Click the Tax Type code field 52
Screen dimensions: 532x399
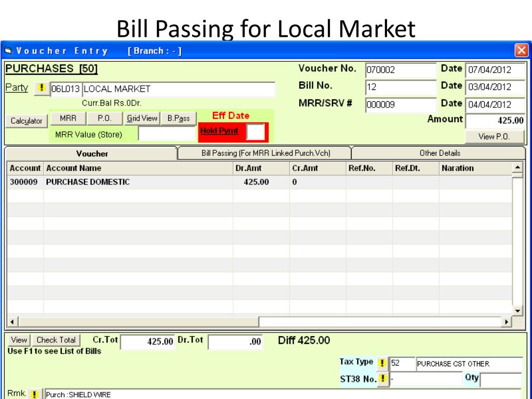tap(403, 364)
